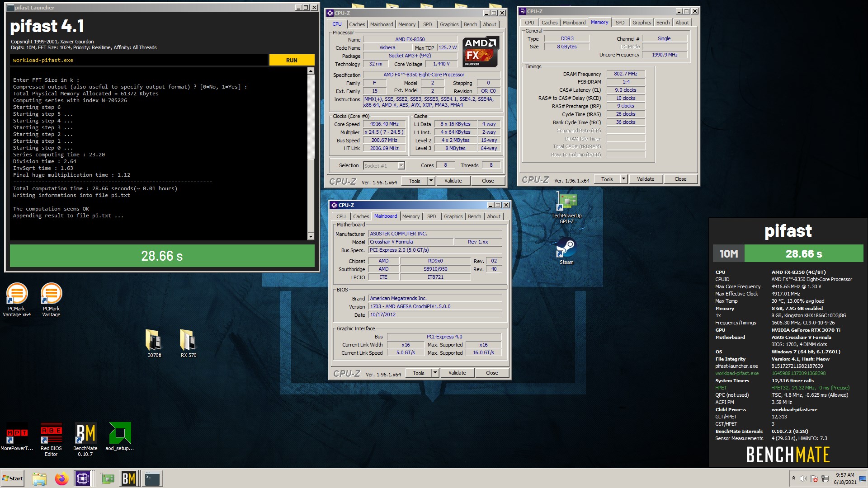Click the Crosshair V Formula model field

click(x=411, y=242)
